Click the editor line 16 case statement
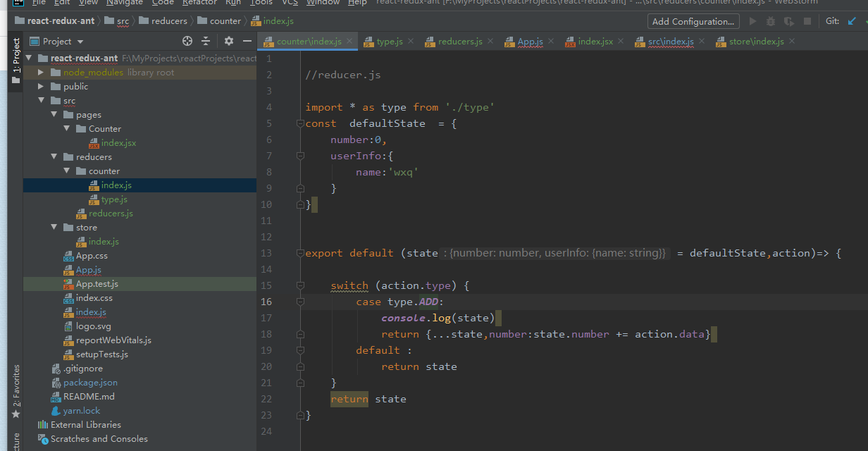 (401, 302)
